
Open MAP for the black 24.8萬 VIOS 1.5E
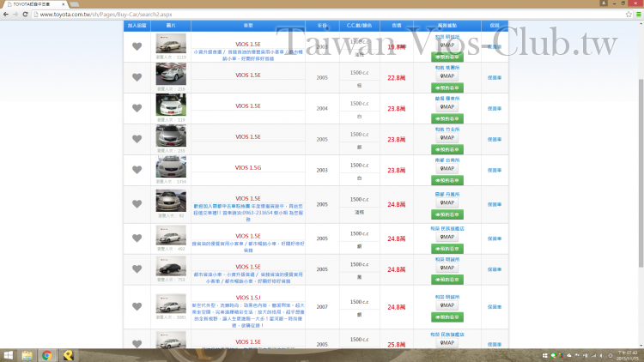[447, 268]
